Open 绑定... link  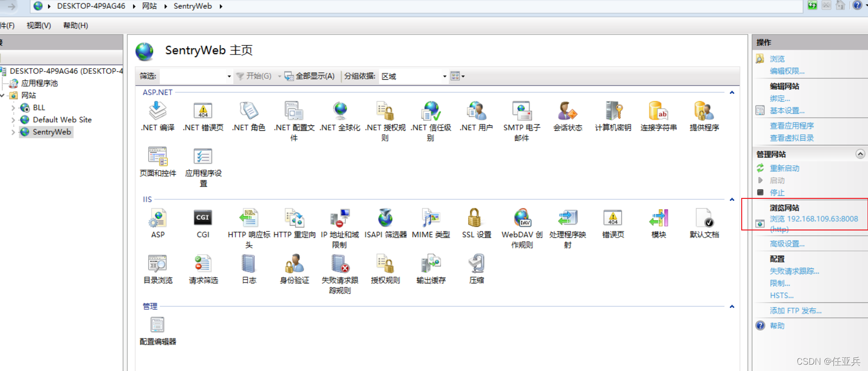780,98
